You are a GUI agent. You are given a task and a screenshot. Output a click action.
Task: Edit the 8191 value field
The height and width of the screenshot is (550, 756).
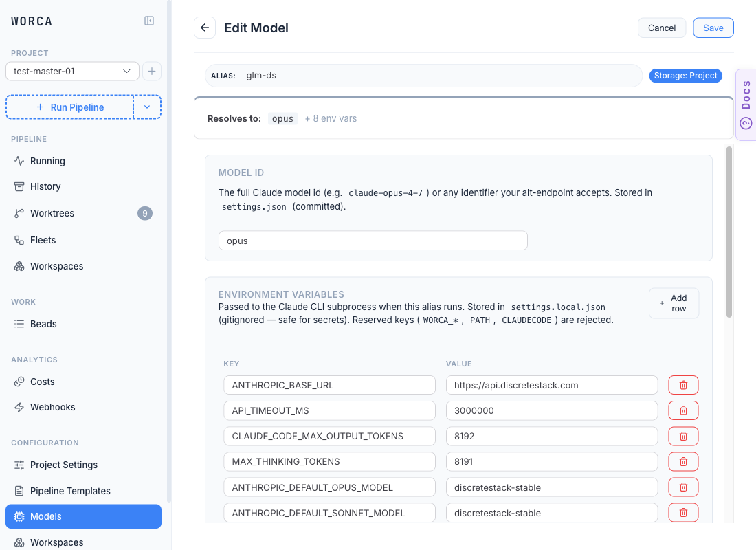(552, 462)
